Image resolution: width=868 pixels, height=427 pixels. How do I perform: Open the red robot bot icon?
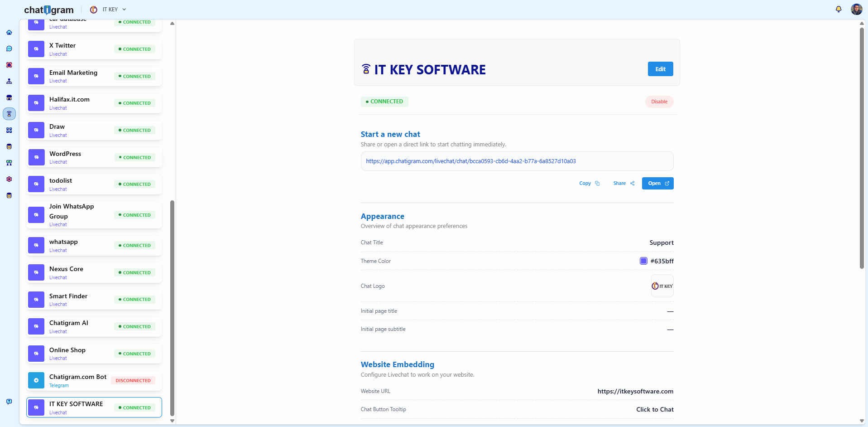point(9,65)
